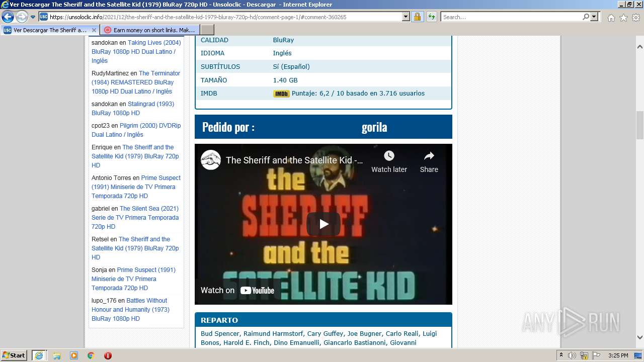The height and width of the screenshot is (362, 644).
Task: Click the volume speaker tray icon
Action: click(x=572, y=355)
